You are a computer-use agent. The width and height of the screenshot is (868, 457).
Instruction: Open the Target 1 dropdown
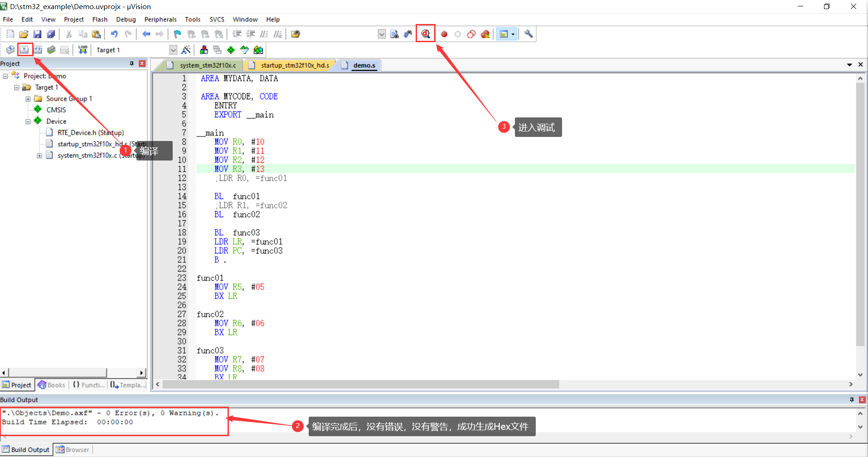(173, 50)
